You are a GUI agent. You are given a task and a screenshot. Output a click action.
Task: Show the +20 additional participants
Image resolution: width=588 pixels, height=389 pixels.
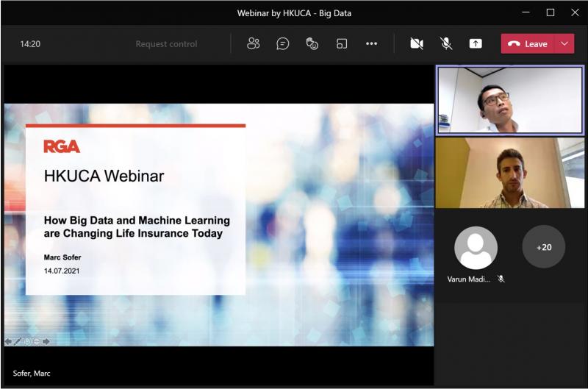pos(544,247)
